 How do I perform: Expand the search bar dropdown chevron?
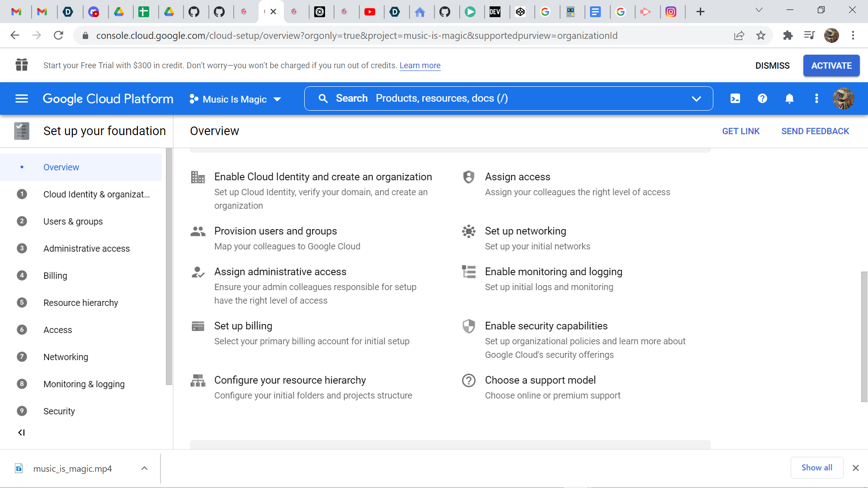[x=696, y=99]
